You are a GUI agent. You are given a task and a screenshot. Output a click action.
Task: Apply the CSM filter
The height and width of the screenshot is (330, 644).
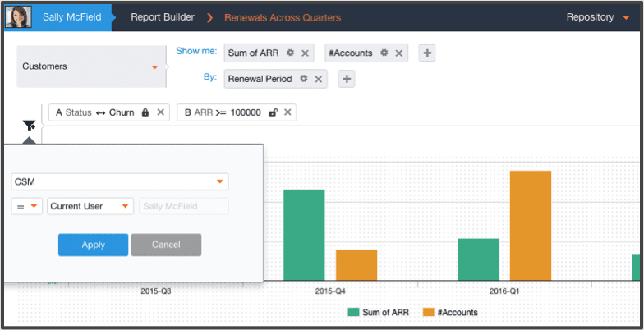(93, 245)
